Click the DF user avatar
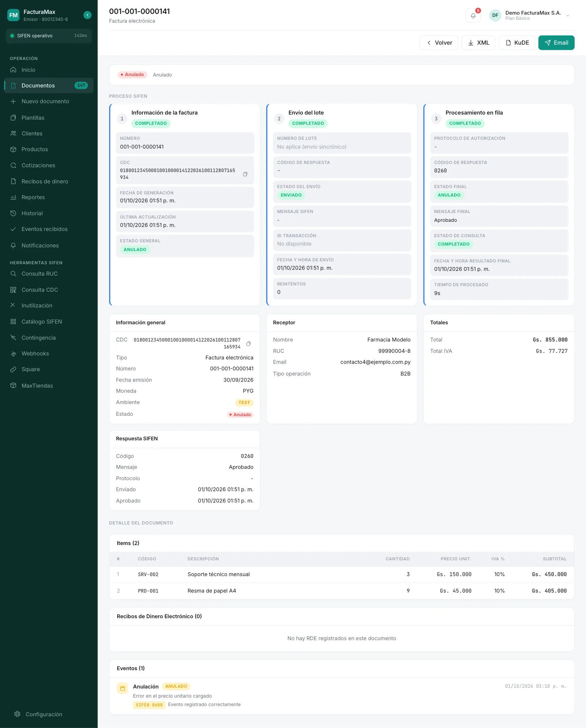The height and width of the screenshot is (728, 586). click(495, 15)
